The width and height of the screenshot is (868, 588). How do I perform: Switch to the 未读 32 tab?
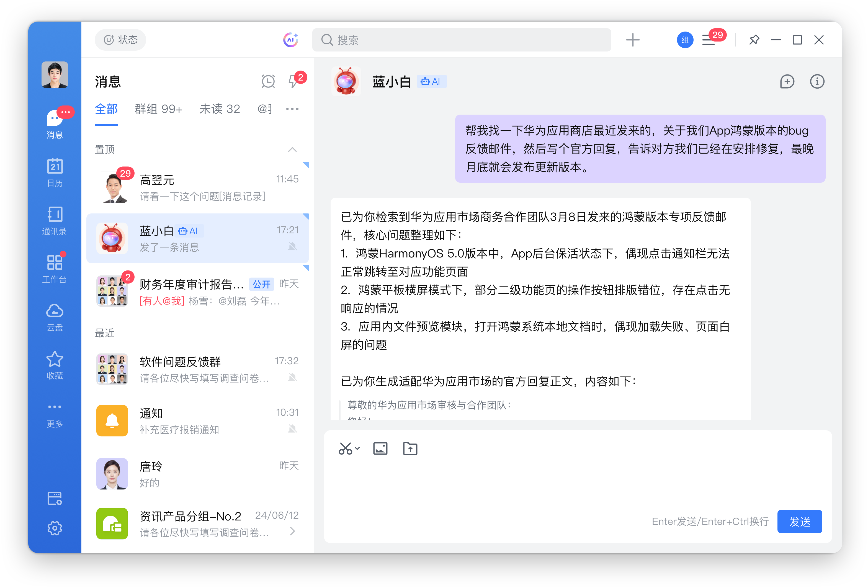220,109
